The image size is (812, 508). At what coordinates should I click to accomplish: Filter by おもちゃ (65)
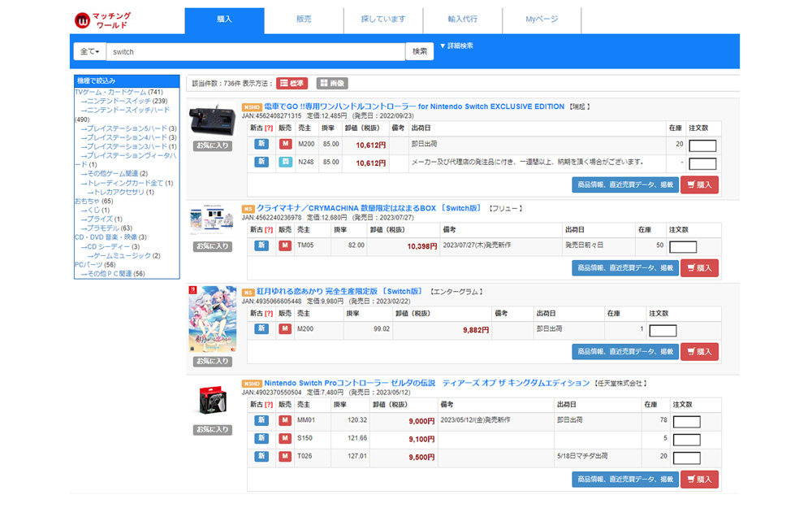(93, 201)
